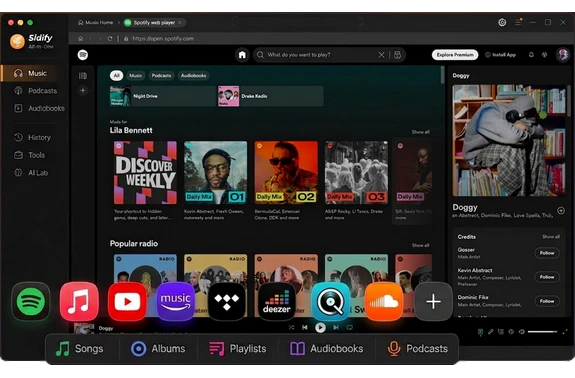Open Night Drive shortcut tile

[x=163, y=96]
